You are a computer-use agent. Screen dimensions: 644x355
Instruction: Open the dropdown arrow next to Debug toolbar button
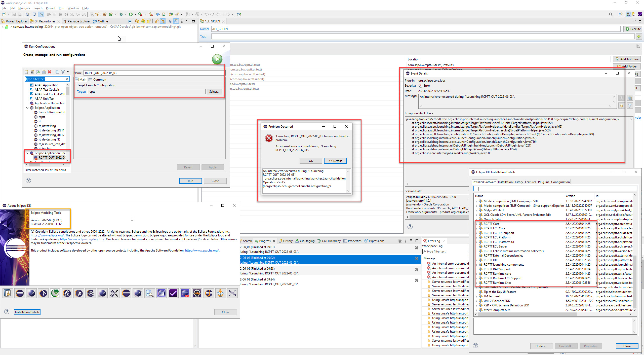(x=126, y=14)
